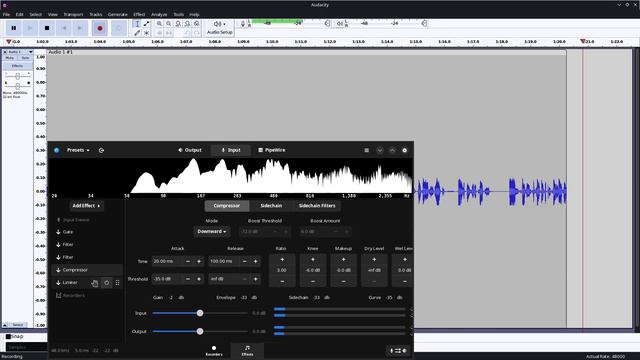The width and height of the screenshot is (640, 360).
Task: Switch to the Sidechain tab
Action: (x=271, y=206)
